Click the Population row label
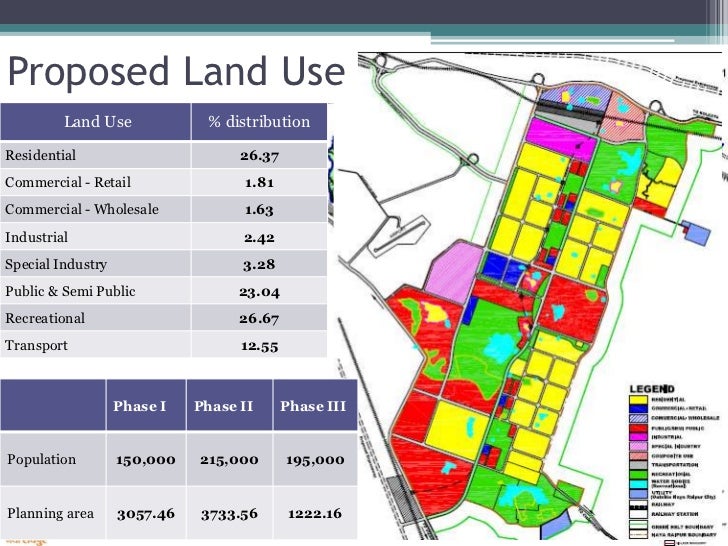The width and height of the screenshot is (728, 546). pyautogui.click(x=41, y=459)
